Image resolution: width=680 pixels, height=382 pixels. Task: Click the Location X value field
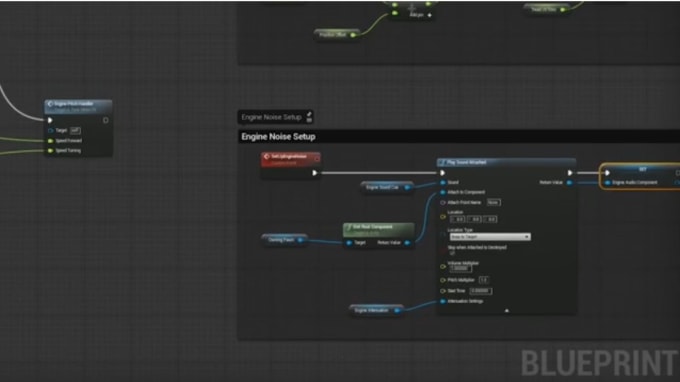click(458, 219)
